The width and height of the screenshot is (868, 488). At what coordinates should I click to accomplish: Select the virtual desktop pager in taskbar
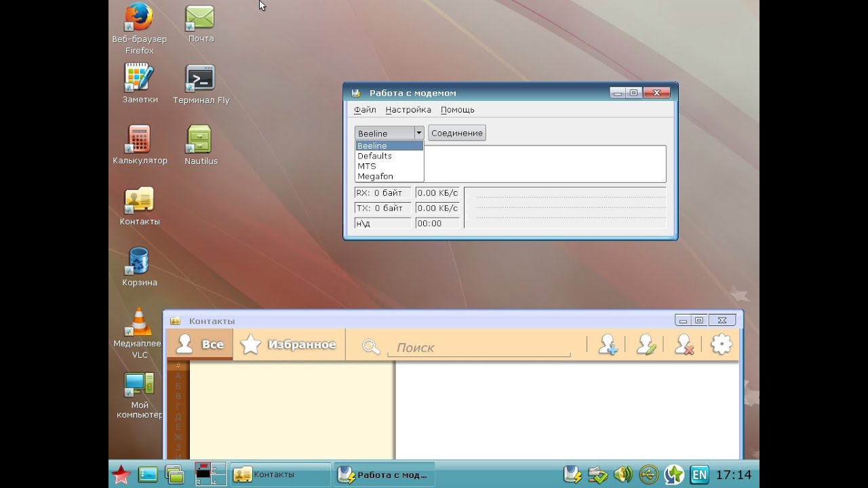[x=210, y=474]
